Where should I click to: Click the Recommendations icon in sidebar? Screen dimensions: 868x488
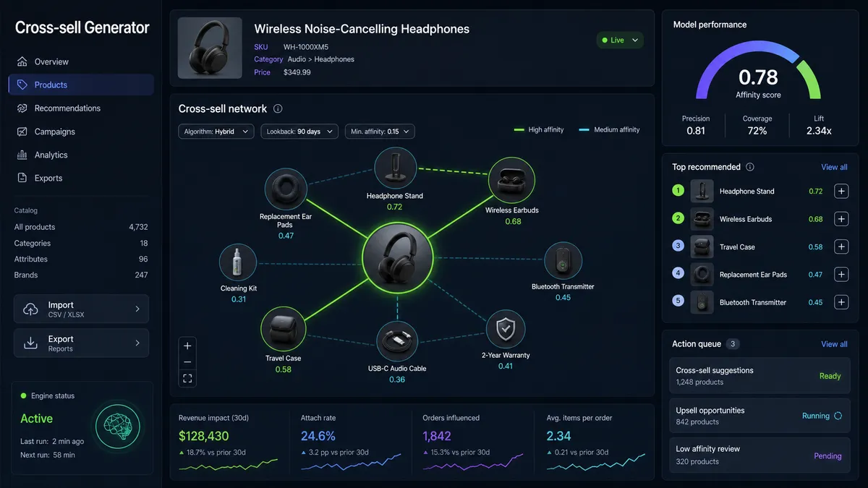pyautogui.click(x=22, y=108)
